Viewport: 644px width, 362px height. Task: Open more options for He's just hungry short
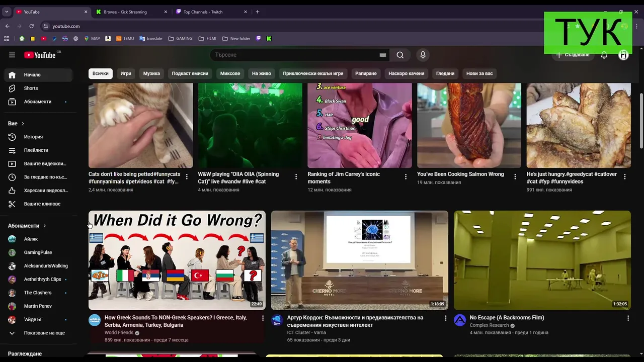pos(624,176)
